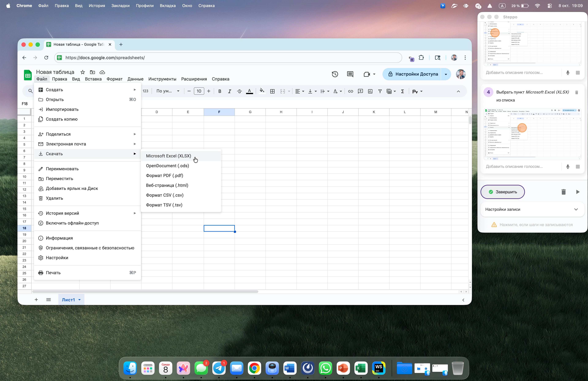Toggle strikethrough formatting
Viewport: 588px width, 381px height.
point(239,91)
